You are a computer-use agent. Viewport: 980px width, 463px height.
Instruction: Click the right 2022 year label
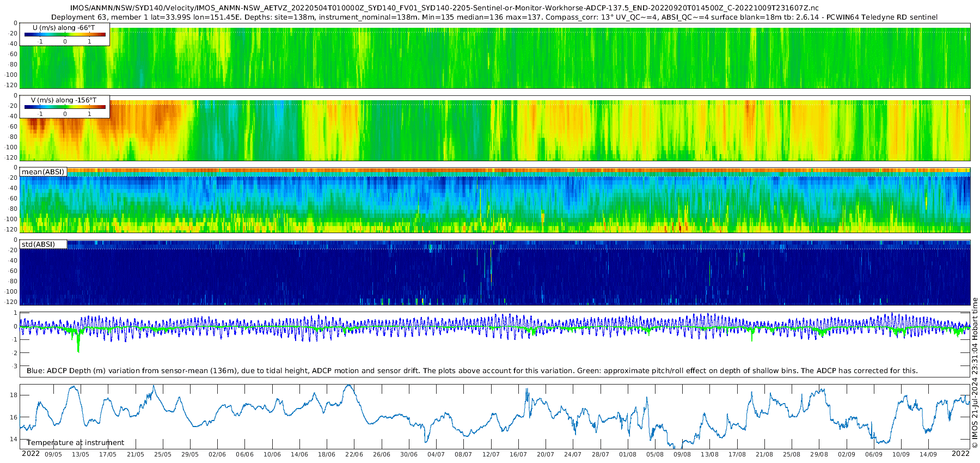tap(960, 454)
